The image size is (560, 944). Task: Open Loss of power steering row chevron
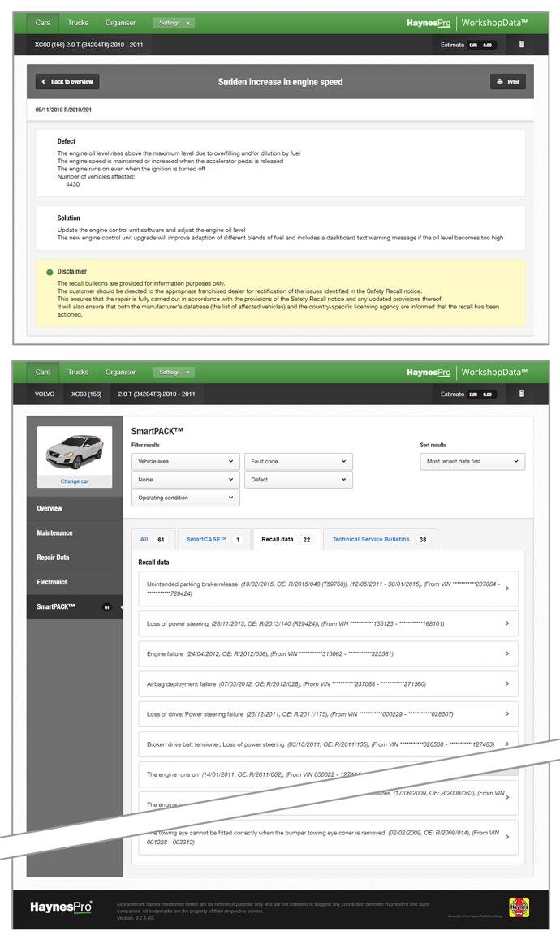click(507, 623)
